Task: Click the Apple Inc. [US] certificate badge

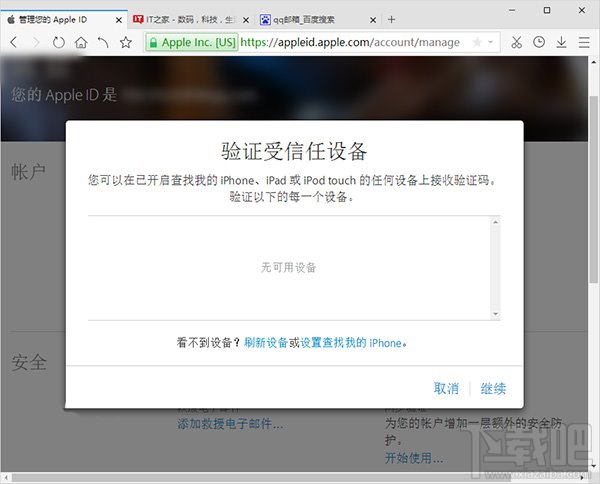Action: [192, 42]
